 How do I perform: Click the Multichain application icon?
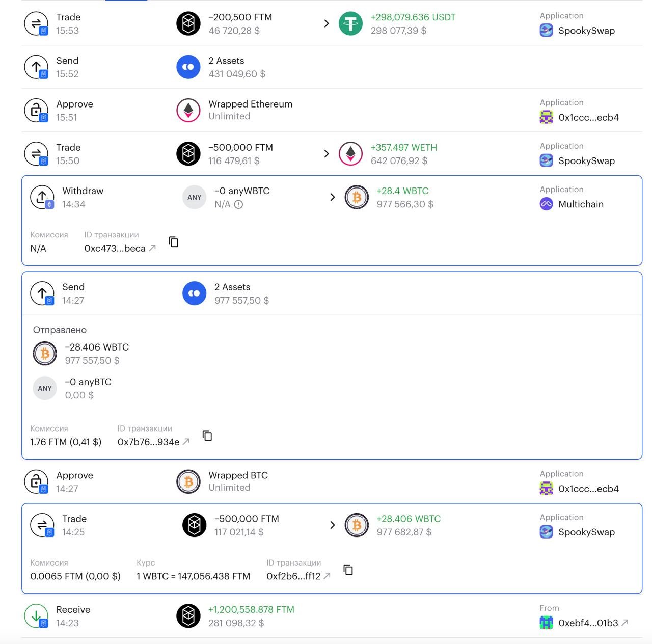coord(546,204)
